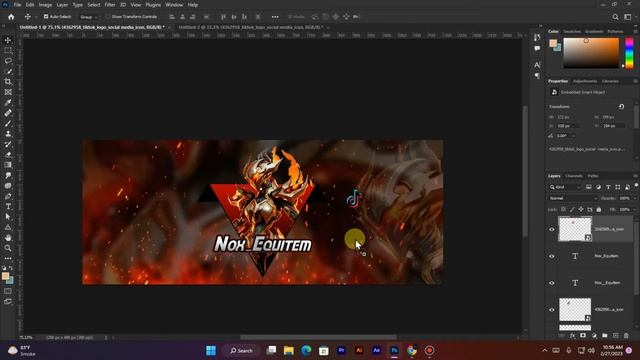
Task: Select the Hand tool
Action: coord(8,238)
